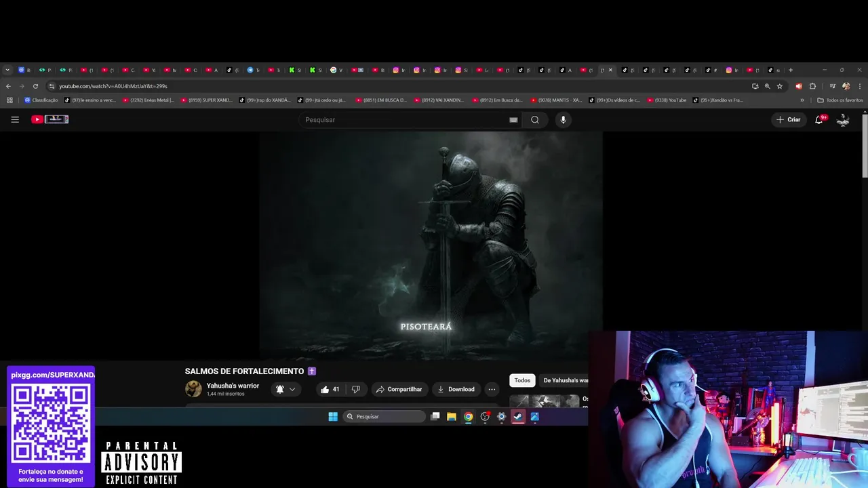Click the youtube.com address bar URL
Image resolution: width=868 pixels, height=488 pixels.
point(113,86)
